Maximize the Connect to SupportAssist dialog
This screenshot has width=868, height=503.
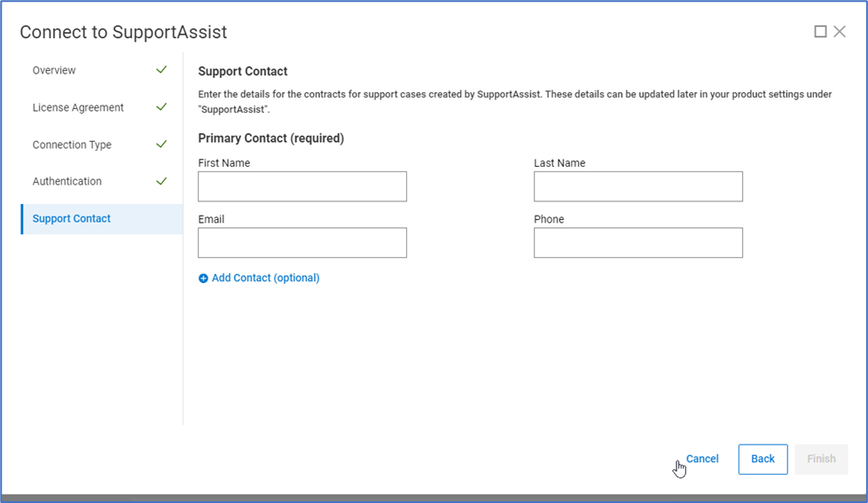820,32
